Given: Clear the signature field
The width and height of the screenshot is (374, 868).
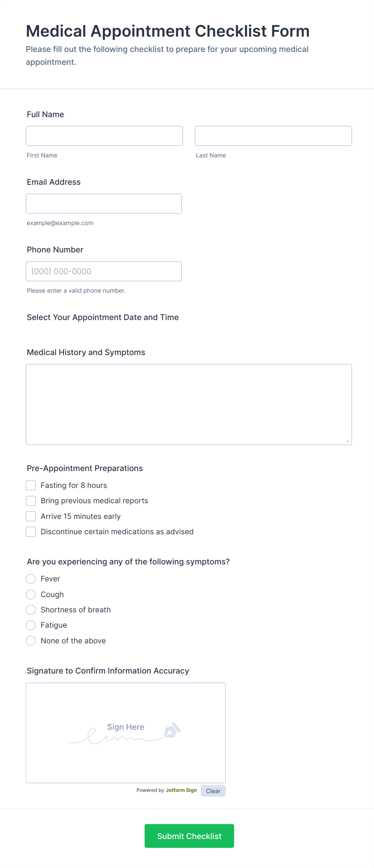Looking at the screenshot, I should click(213, 790).
